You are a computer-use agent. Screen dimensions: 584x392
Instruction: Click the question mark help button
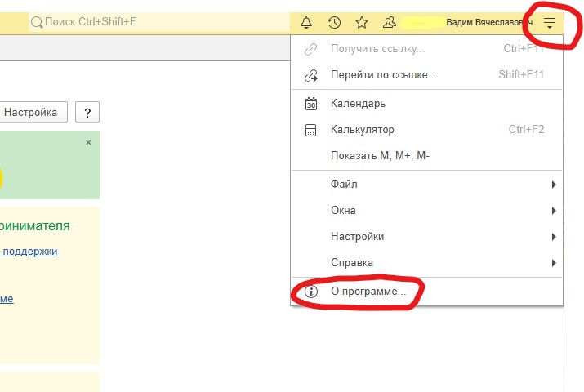coord(87,113)
